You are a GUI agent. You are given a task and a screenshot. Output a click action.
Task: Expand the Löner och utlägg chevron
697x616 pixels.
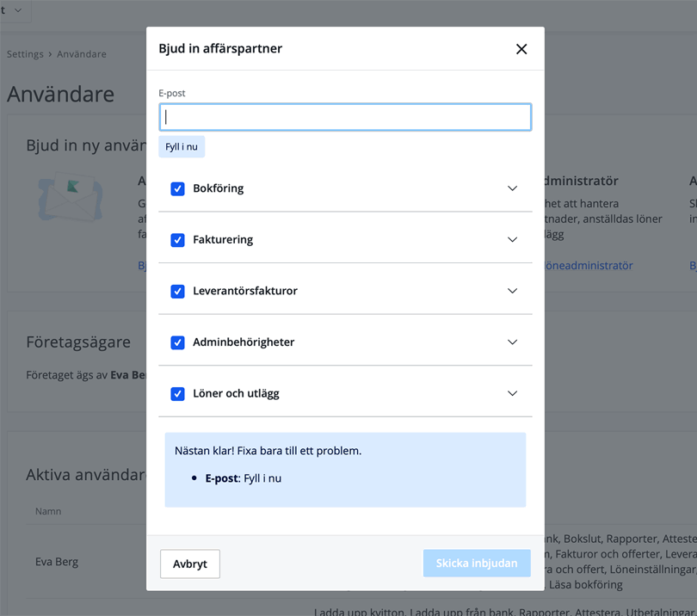(512, 394)
